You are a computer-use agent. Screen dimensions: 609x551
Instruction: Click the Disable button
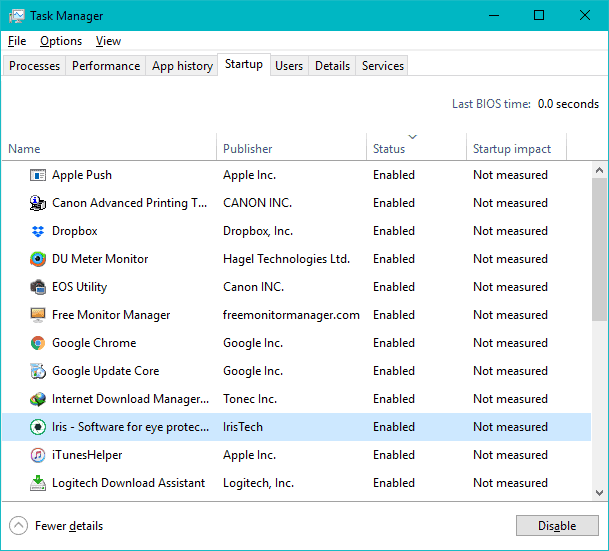(557, 525)
